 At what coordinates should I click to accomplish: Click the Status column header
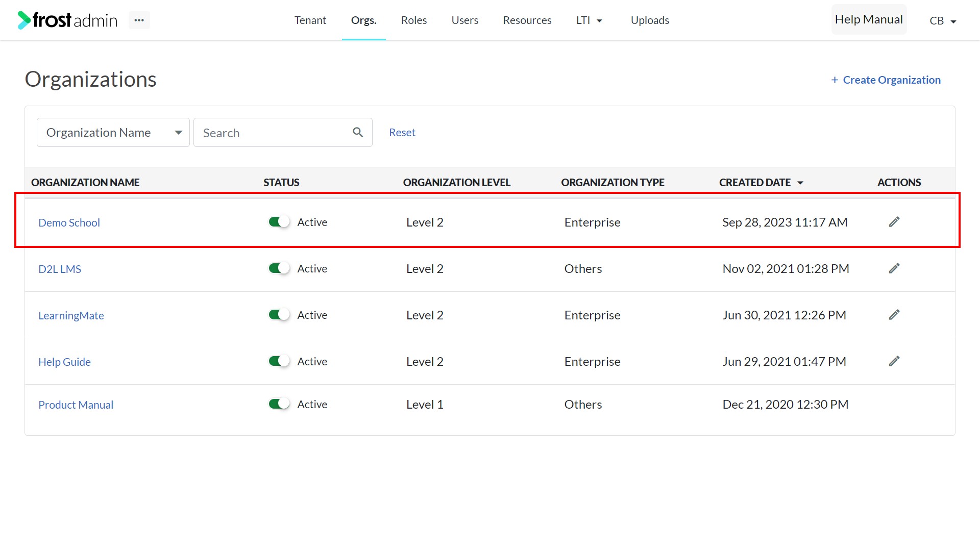click(281, 183)
